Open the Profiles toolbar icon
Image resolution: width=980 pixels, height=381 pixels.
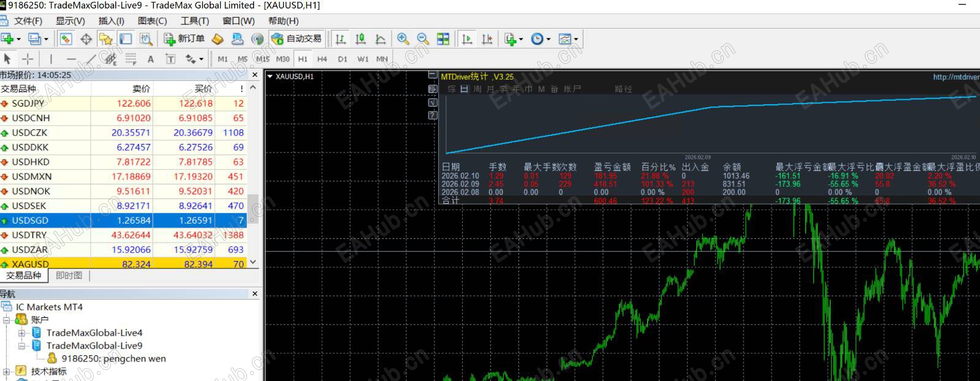(x=34, y=39)
